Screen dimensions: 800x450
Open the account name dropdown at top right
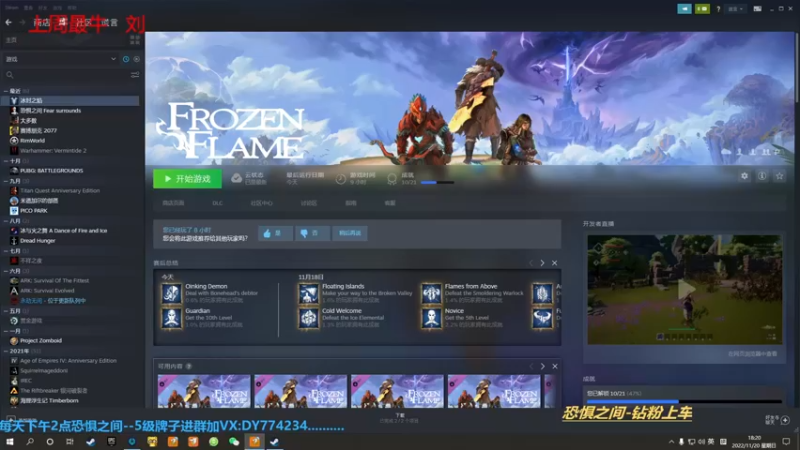click(735, 9)
